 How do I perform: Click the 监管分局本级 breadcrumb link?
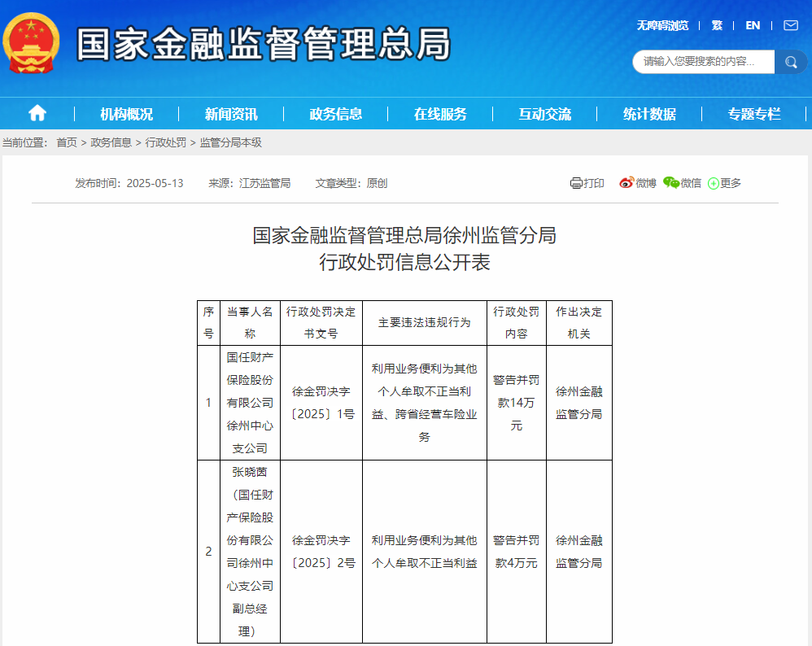231,142
